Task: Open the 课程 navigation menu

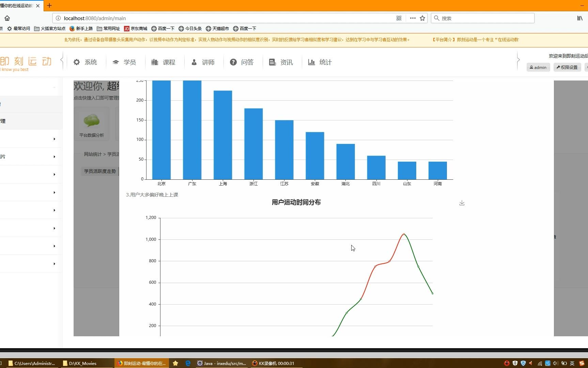Action: tap(164, 62)
